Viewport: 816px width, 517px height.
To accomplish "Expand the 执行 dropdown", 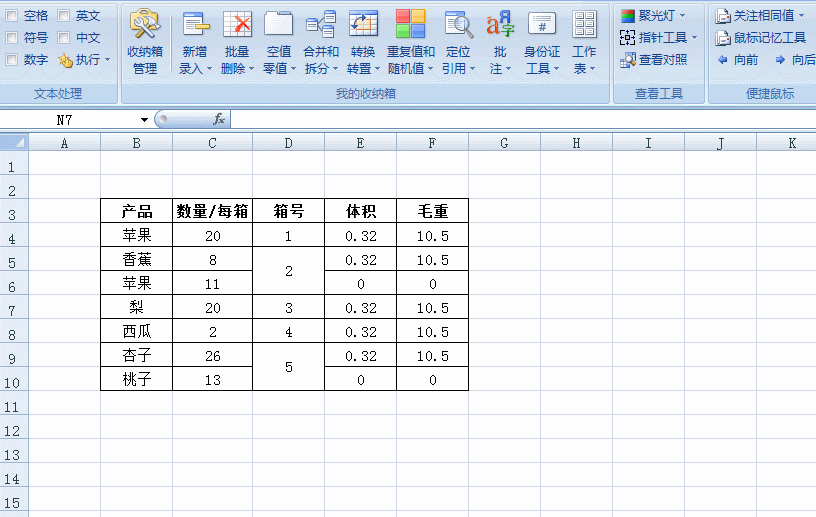I will coord(108,60).
